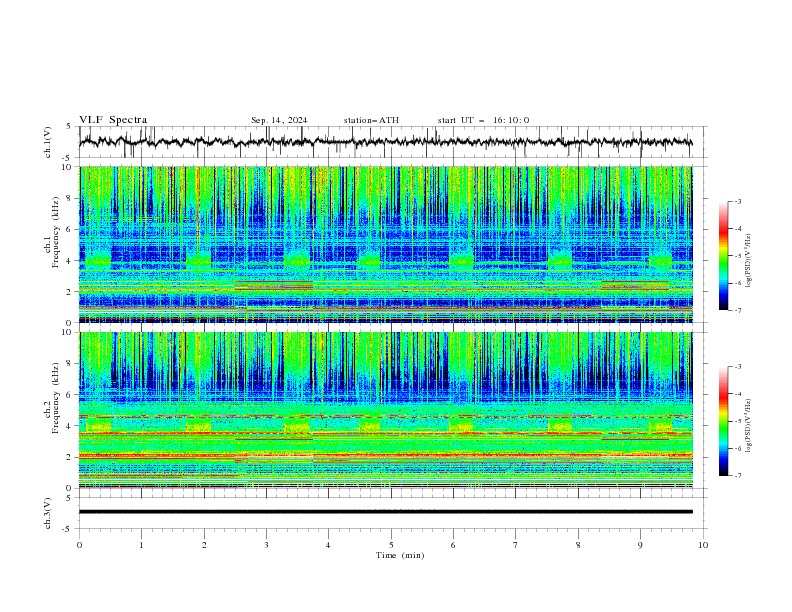Image resolution: width=792 pixels, height=612 pixels.
Task: Click the 'Time (min)' axis label
Action: [x=400, y=555]
